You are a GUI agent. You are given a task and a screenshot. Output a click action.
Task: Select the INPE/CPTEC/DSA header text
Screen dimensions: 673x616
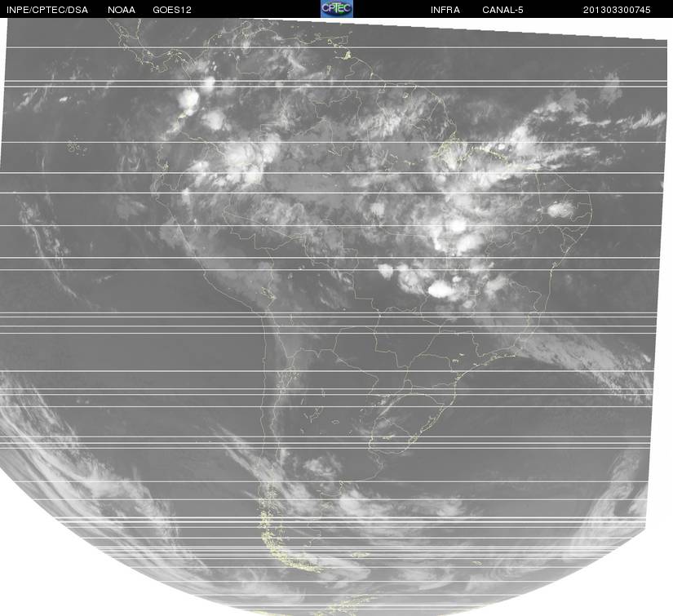[47, 10]
